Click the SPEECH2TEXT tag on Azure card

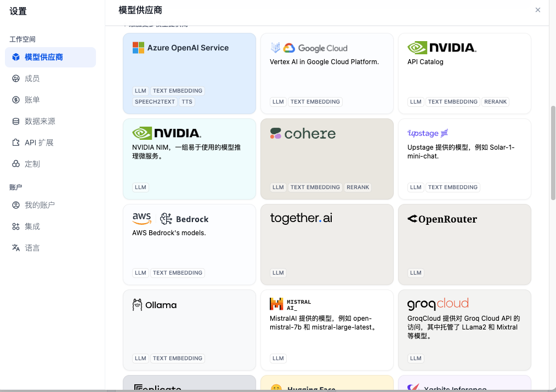(155, 102)
